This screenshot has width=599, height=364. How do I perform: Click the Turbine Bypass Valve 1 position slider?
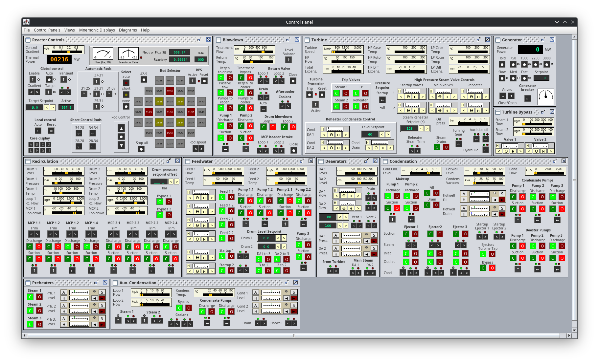click(x=509, y=146)
